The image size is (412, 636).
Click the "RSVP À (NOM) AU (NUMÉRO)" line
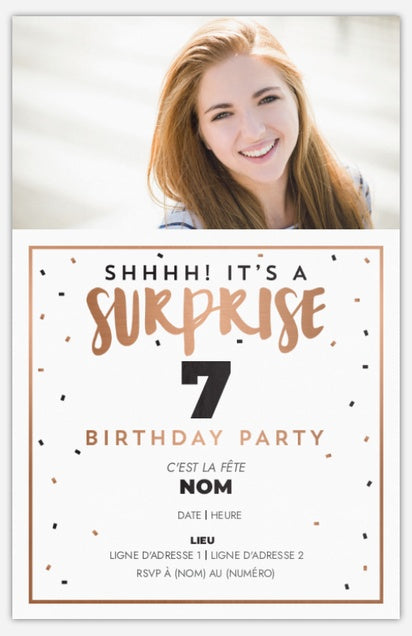[x=206, y=574]
